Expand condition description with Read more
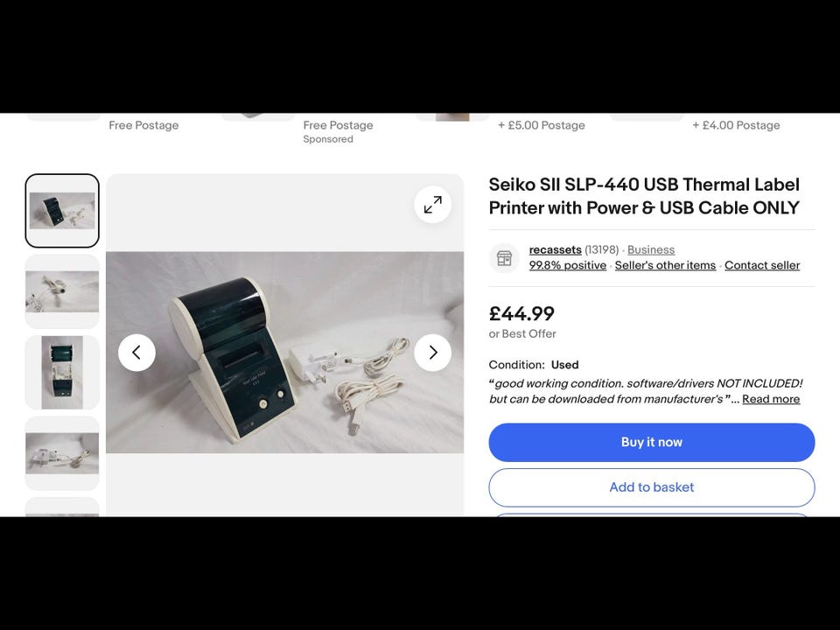 point(770,399)
